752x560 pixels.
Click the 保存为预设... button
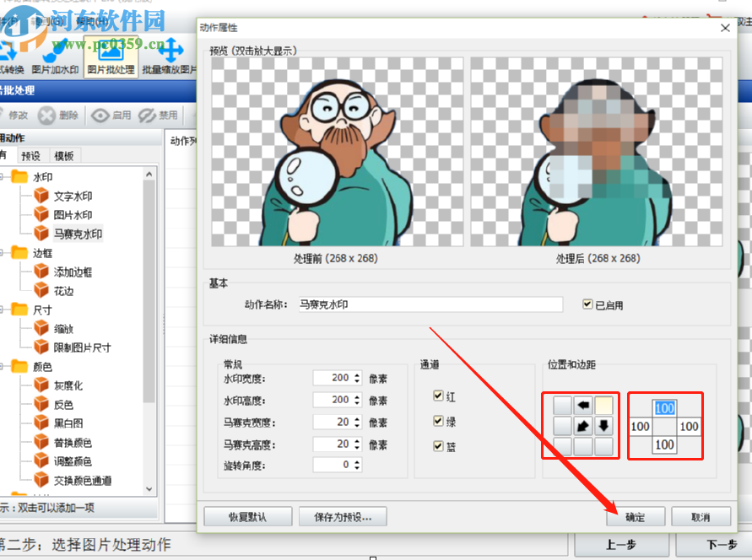(343, 517)
